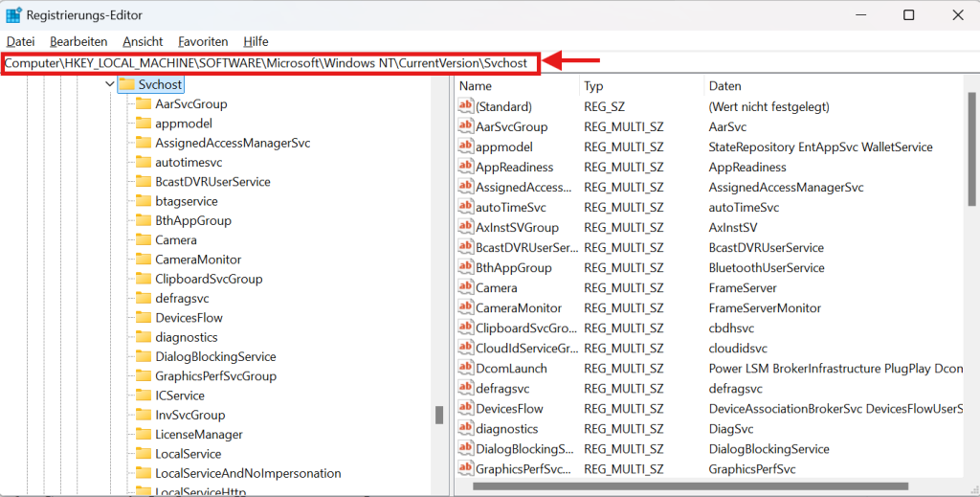
Task: Click the 'BluetoothUserService' data cell
Action: (x=767, y=267)
